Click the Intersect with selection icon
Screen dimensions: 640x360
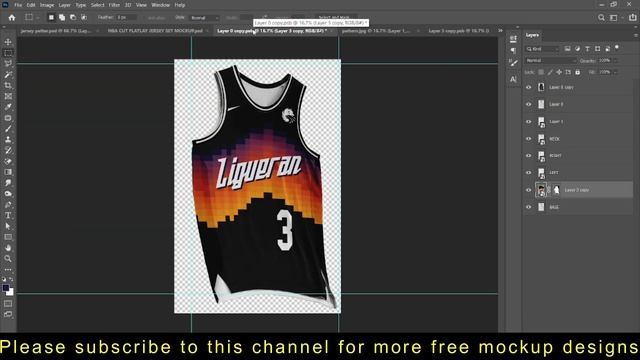click(84, 18)
